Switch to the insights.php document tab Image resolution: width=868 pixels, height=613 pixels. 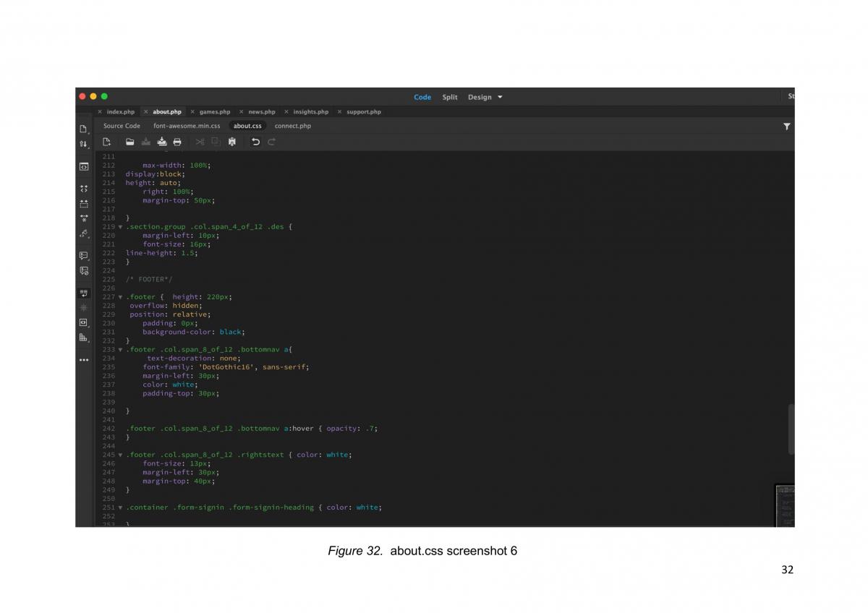pyautogui.click(x=311, y=112)
